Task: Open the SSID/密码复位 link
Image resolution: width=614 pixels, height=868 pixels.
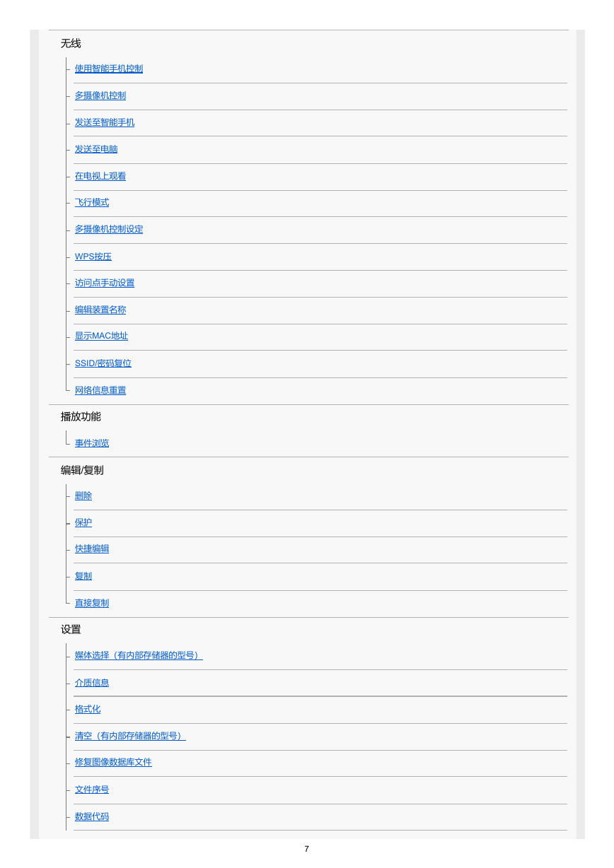Action: click(x=103, y=363)
